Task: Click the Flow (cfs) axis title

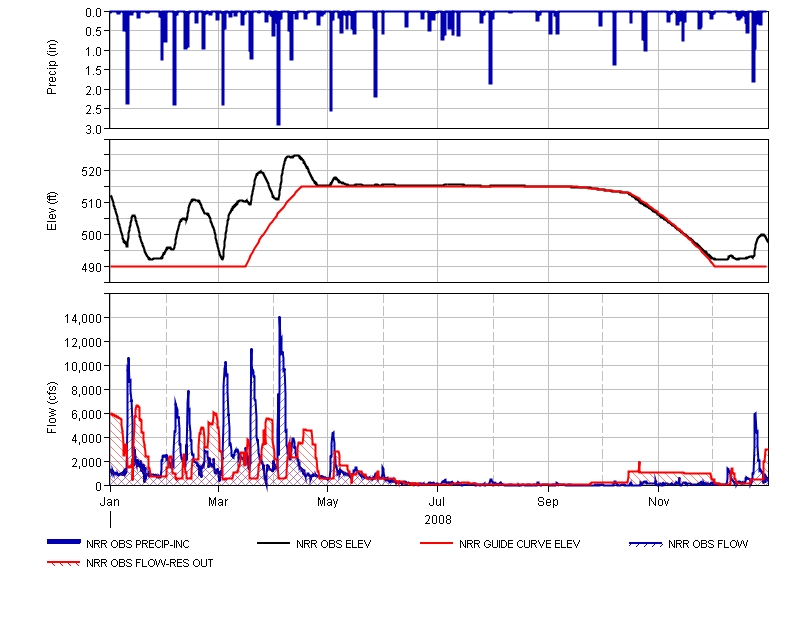Action: coord(52,408)
